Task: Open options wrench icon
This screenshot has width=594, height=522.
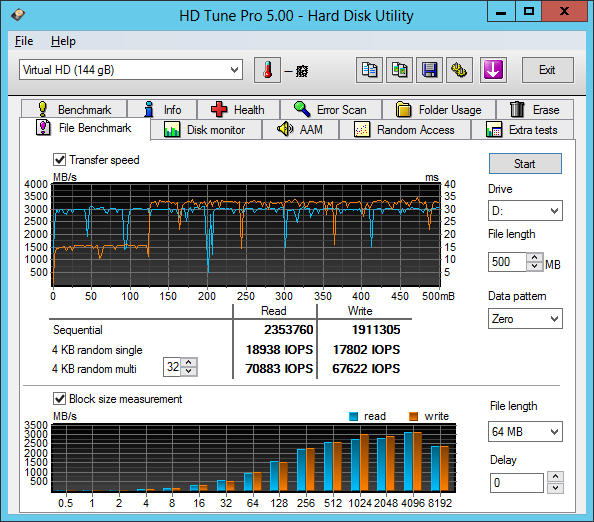Action: 459,70
